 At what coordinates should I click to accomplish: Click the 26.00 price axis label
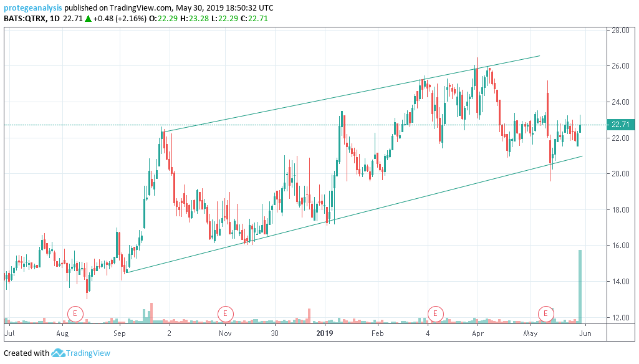coord(620,66)
